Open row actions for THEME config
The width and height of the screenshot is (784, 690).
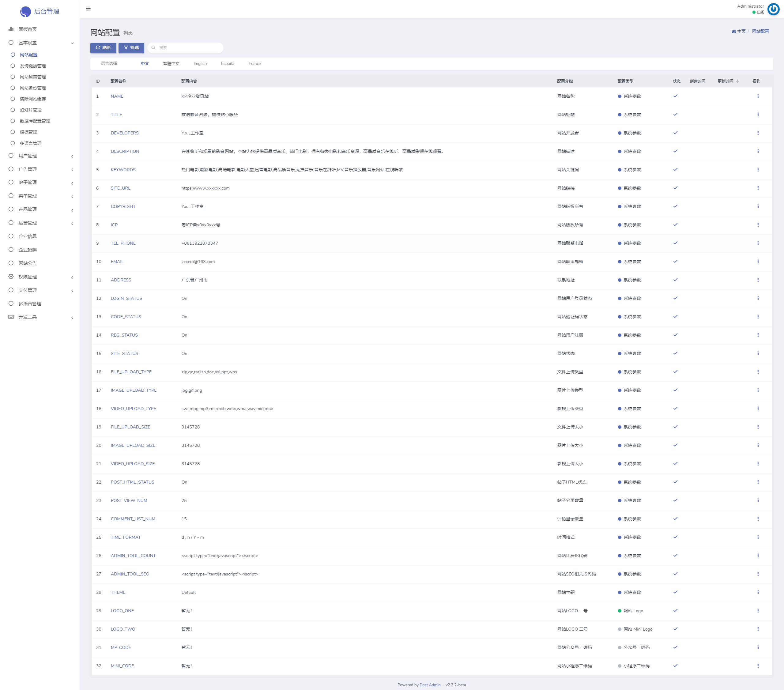click(758, 593)
